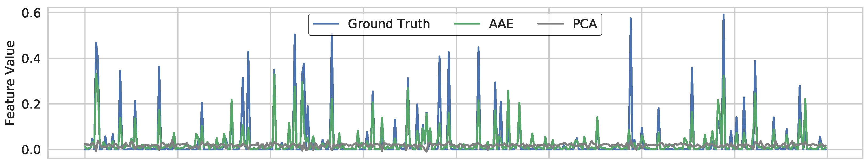Click the left start of PCA line

point(85,144)
